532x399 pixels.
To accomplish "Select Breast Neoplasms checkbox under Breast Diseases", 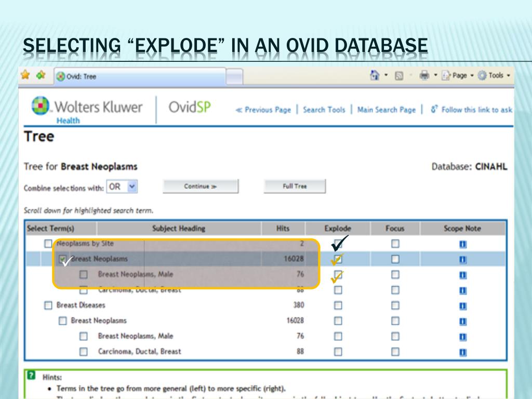I will [63, 321].
